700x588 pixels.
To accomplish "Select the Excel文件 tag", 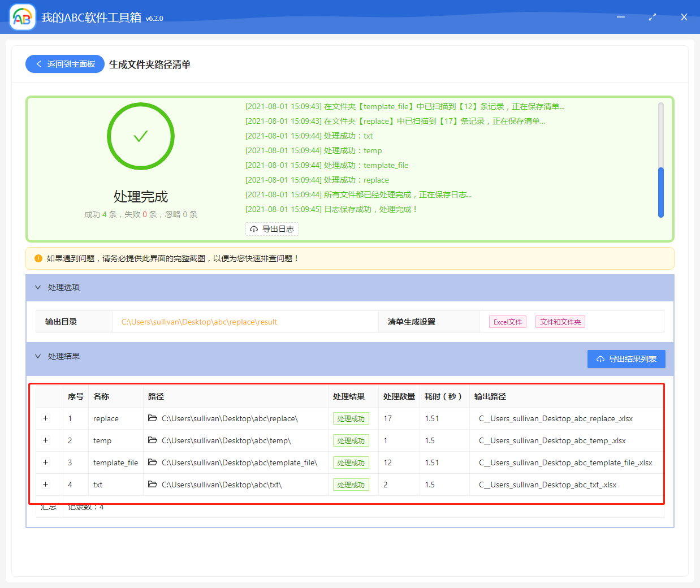I will 507,321.
